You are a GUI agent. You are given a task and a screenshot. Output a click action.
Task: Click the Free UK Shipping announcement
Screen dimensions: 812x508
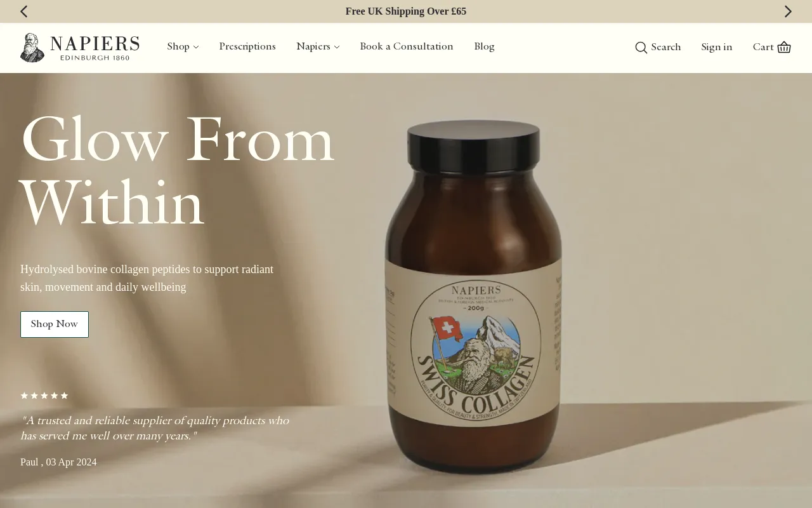pos(406,11)
